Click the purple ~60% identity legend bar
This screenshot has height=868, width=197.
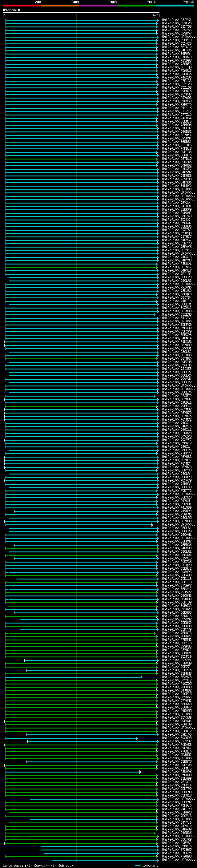pos(98,6)
